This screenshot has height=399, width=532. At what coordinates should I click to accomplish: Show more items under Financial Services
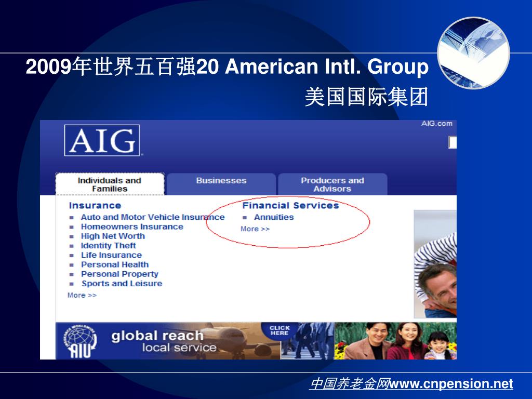(x=255, y=229)
